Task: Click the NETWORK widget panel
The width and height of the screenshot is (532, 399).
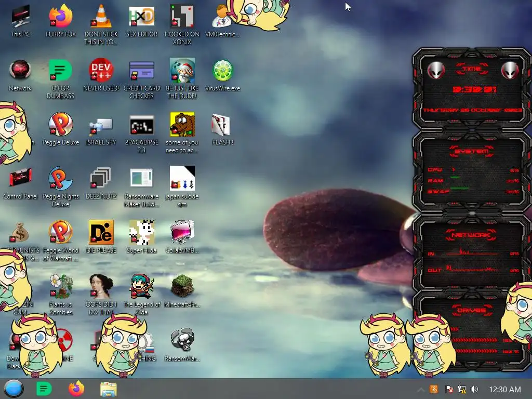Action: point(472,253)
